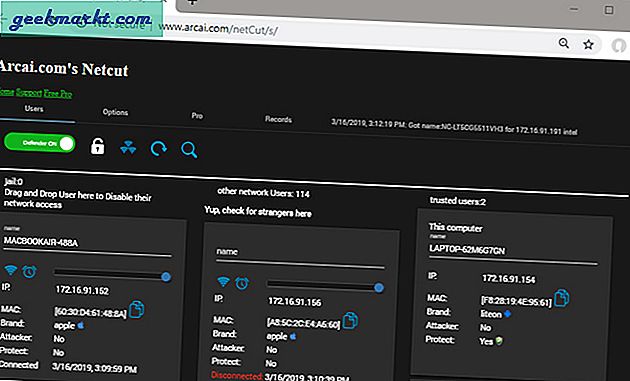This screenshot has width=630, height=381.
Task: Click the unlock padlock icon
Action: [x=97, y=146]
